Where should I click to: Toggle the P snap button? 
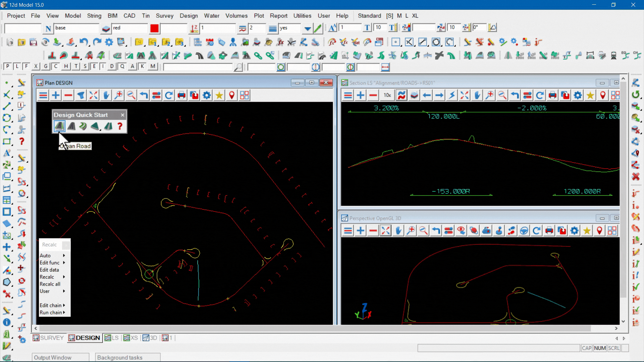(x=8, y=66)
